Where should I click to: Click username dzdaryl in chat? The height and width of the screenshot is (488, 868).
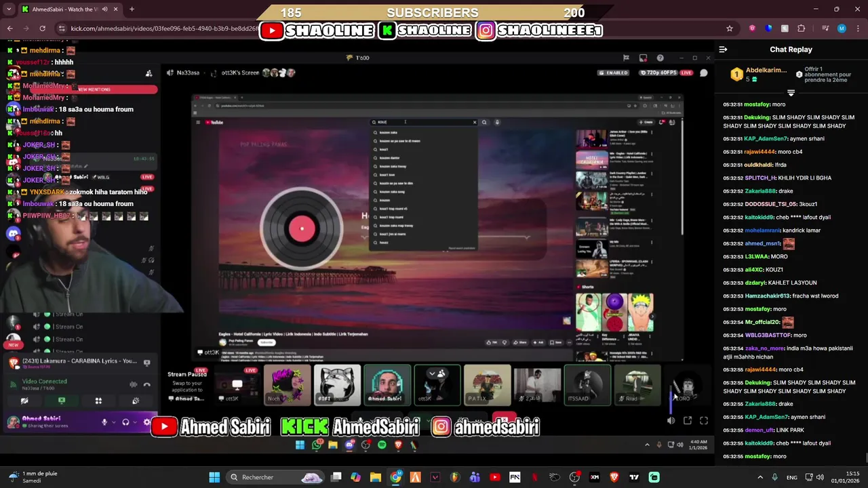(x=754, y=283)
